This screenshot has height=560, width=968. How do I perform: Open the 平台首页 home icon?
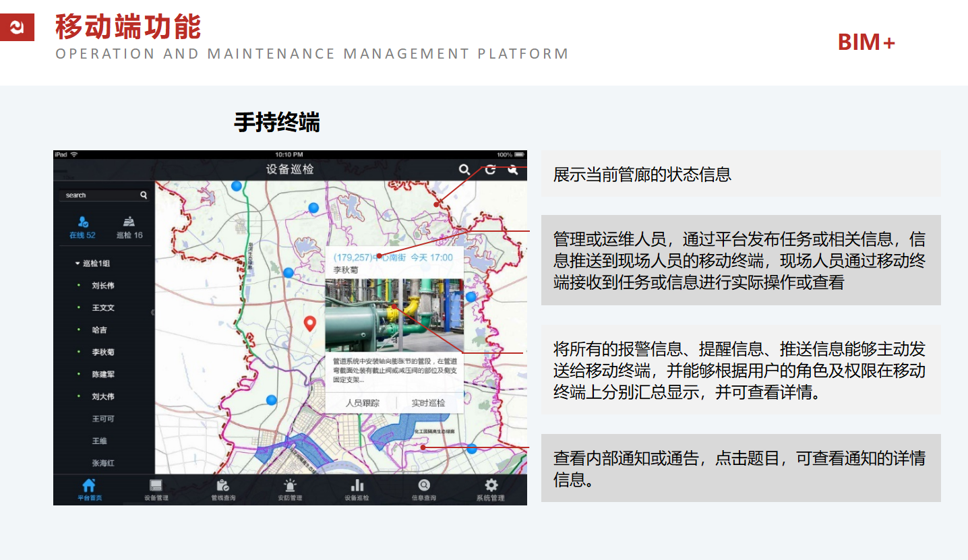[89, 489]
